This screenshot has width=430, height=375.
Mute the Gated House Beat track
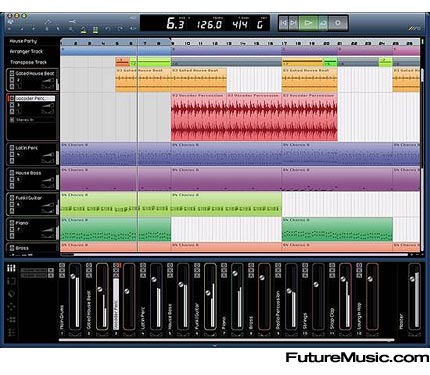11,80
